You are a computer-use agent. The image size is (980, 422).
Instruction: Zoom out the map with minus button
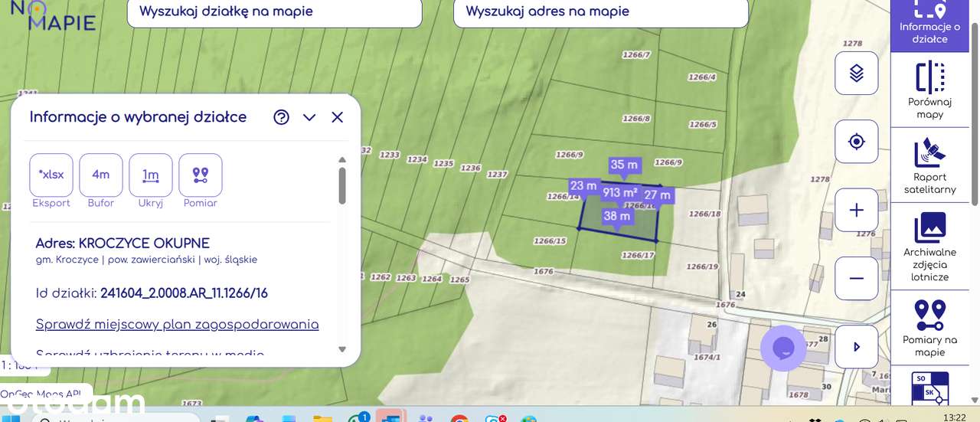pyautogui.click(x=856, y=278)
